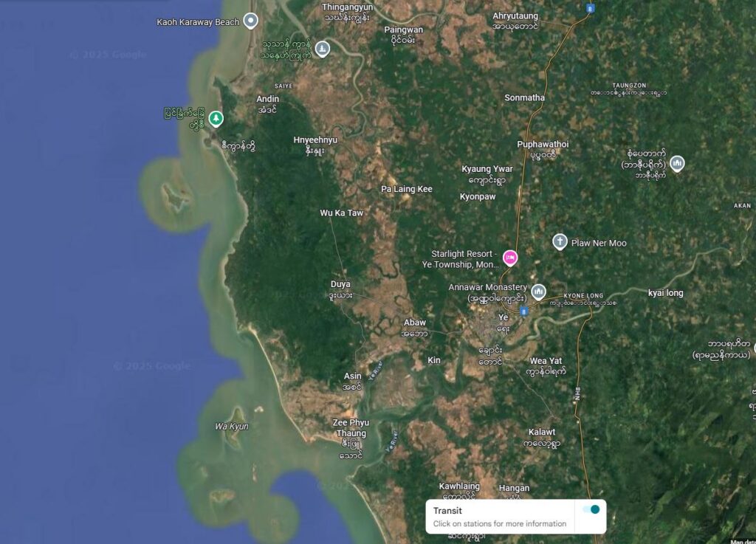Open the pink Starlight Resort hotel marker
The width and height of the screenshot is (756, 544).
[x=510, y=258]
